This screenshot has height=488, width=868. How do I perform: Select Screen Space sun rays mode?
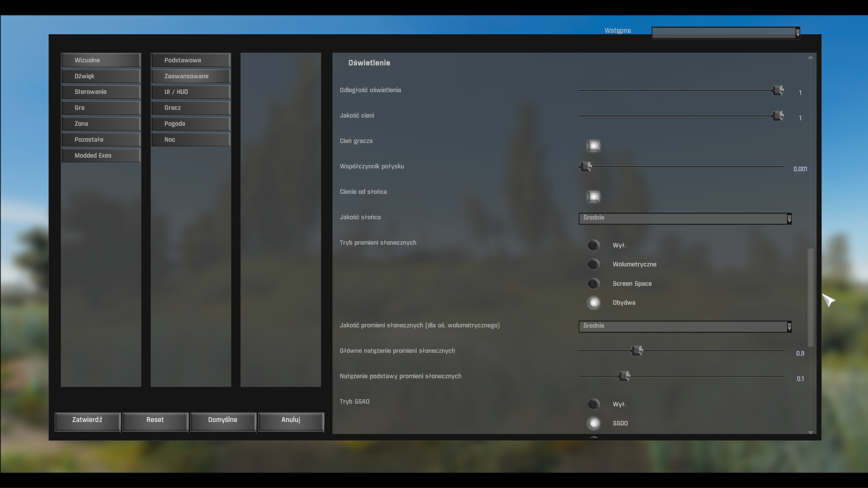(593, 284)
